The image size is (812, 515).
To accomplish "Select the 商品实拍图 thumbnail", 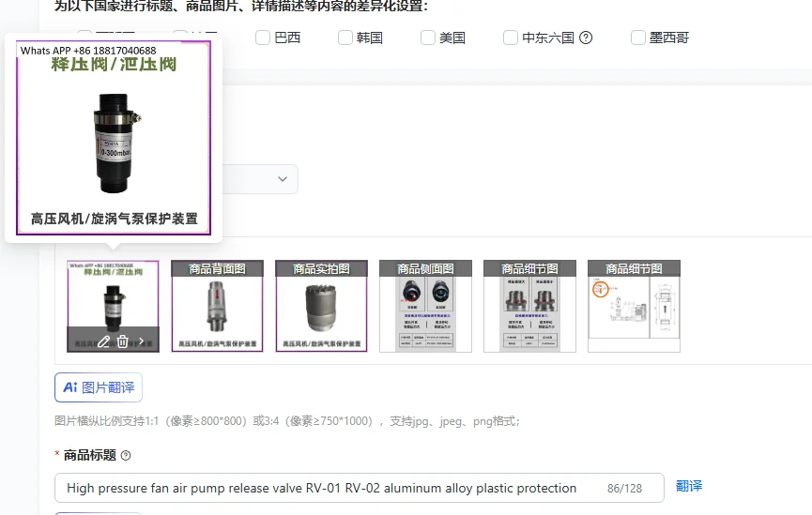I will pyautogui.click(x=322, y=306).
